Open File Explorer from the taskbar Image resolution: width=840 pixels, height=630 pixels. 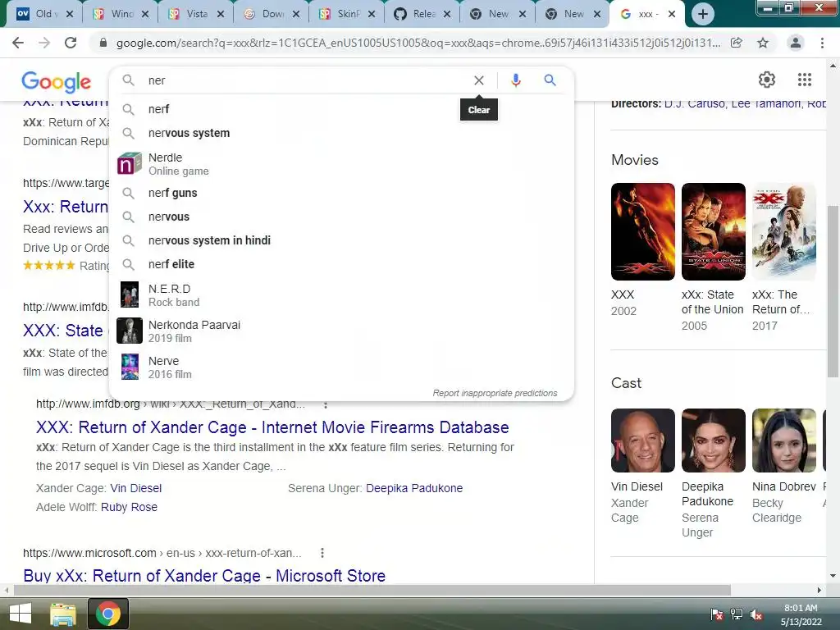(x=62, y=614)
